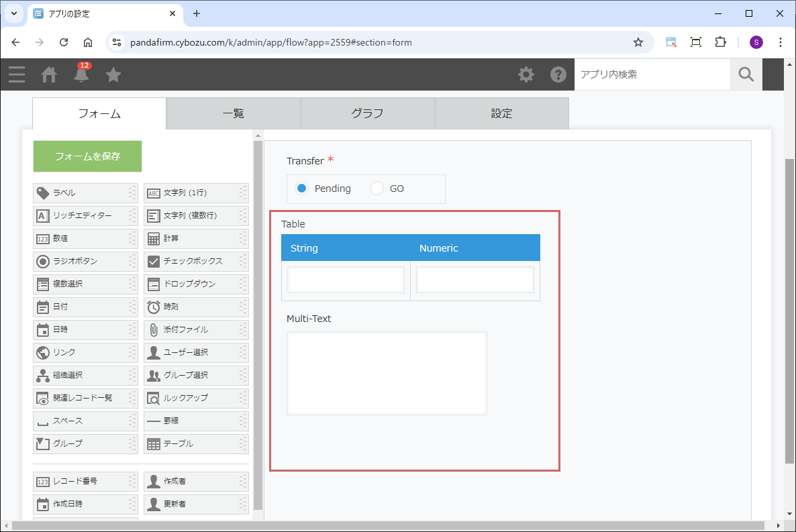
Task: Select the Pending radio button
Action: tap(302, 189)
